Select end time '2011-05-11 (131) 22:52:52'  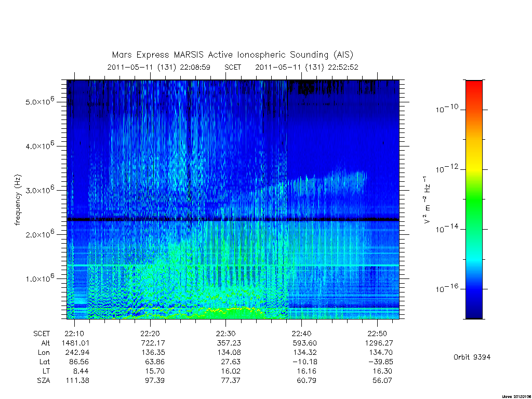tap(307, 67)
